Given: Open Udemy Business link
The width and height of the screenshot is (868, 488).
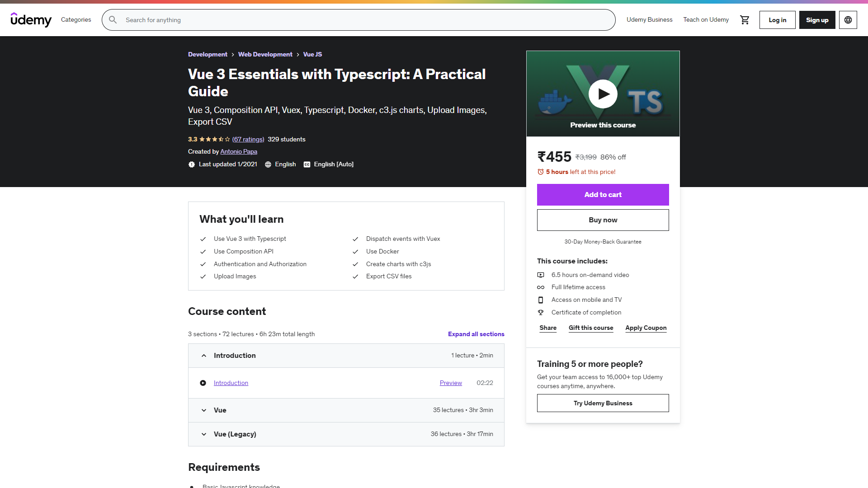Looking at the screenshot, I should [649, 20].
